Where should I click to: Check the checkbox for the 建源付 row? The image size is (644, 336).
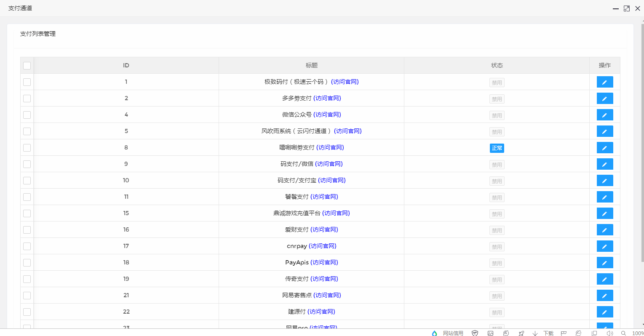coord(27,312)
